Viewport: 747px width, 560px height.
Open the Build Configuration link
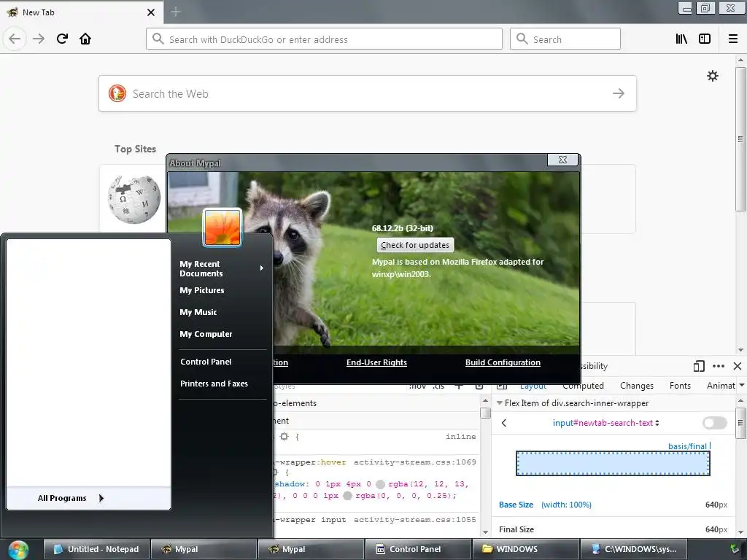(x=503, y=362)
